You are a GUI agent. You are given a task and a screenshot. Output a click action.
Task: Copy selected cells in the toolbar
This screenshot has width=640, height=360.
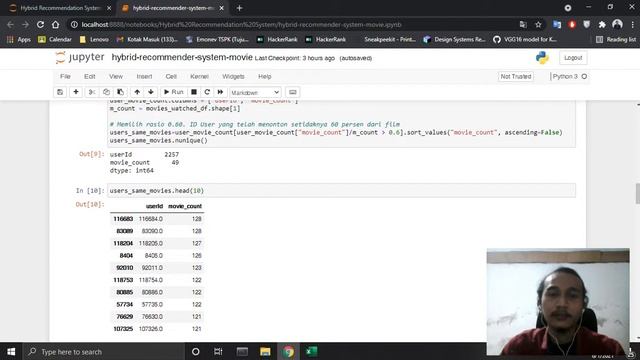click(x=106, y=92)
